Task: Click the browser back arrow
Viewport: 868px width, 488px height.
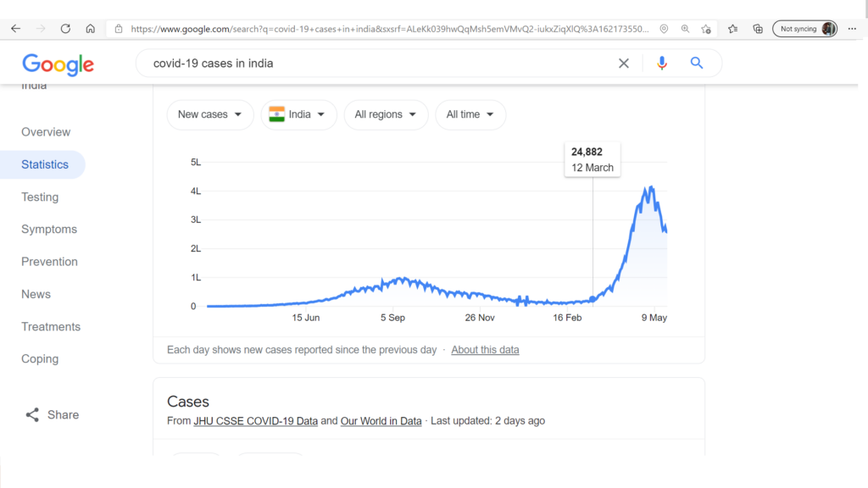Action: tap(15, 29)
